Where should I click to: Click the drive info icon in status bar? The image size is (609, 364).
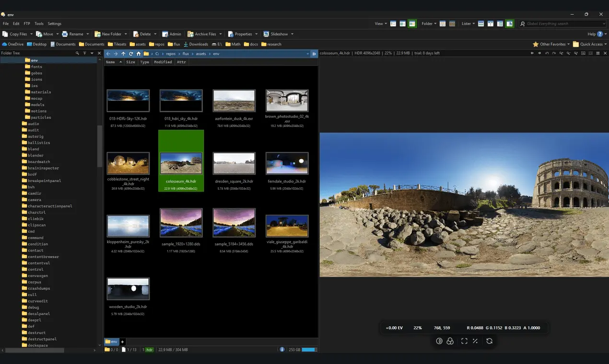[x=282, y=350]
